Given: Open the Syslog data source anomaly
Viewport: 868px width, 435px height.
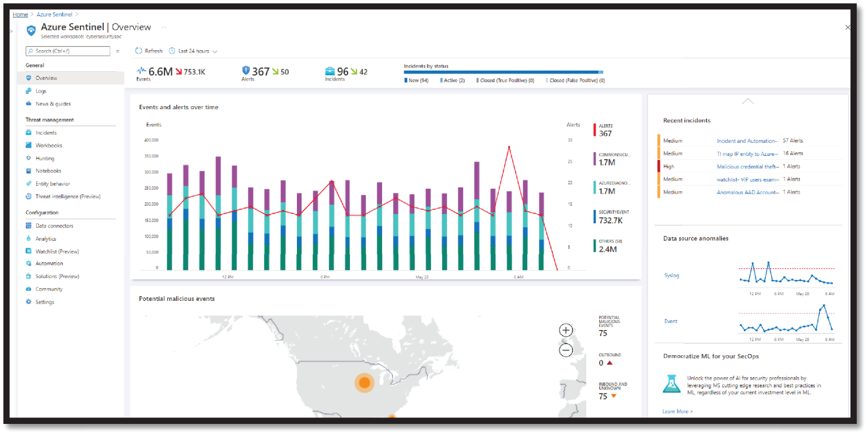Looking at the screenshot, I should coord(672,275).
